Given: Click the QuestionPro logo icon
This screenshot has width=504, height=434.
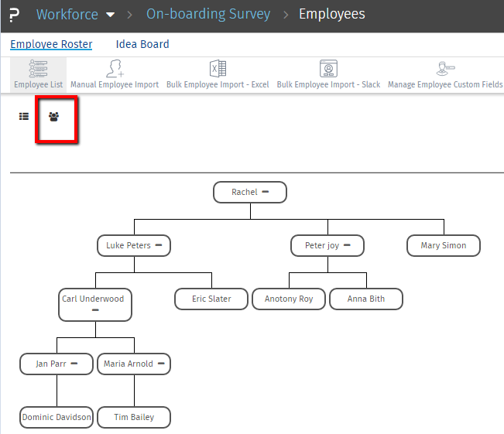Looking at the screenshot, I should pos(15,15).
